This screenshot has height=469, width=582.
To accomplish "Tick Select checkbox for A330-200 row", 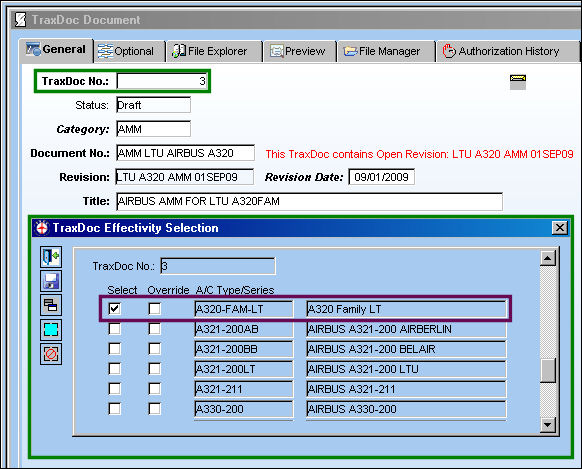I will 114,409.
